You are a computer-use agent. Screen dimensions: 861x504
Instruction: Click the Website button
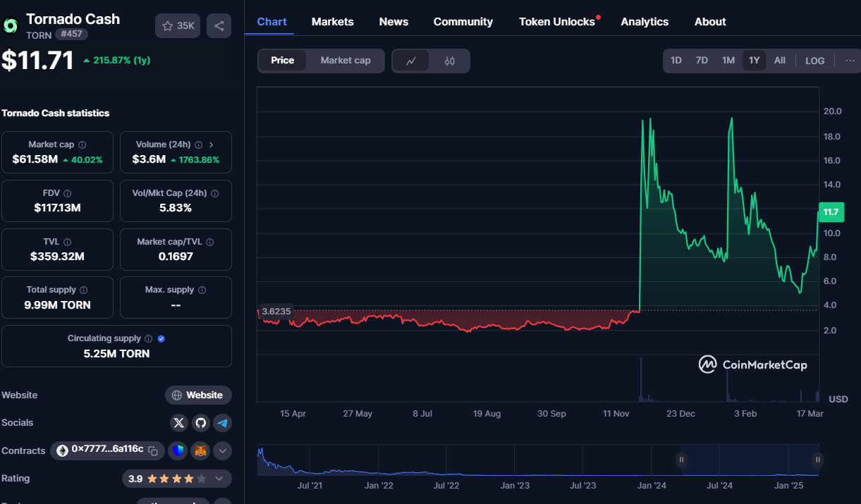click(198, 395)
